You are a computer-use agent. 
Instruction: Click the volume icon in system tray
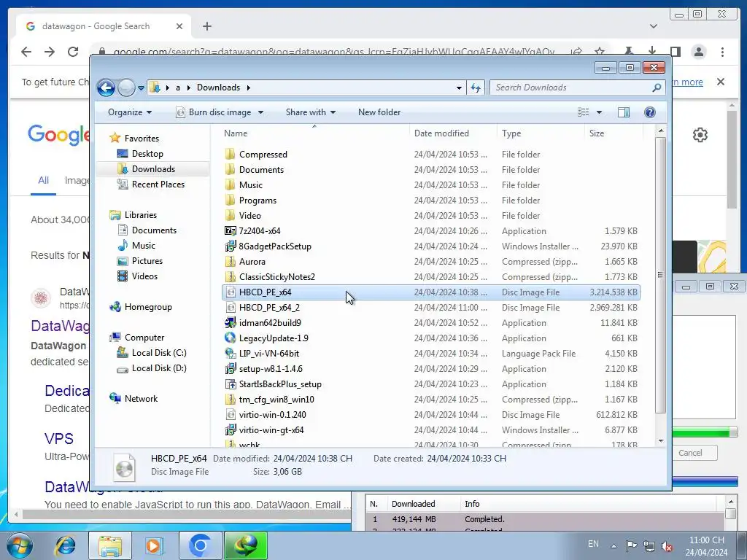667,545
